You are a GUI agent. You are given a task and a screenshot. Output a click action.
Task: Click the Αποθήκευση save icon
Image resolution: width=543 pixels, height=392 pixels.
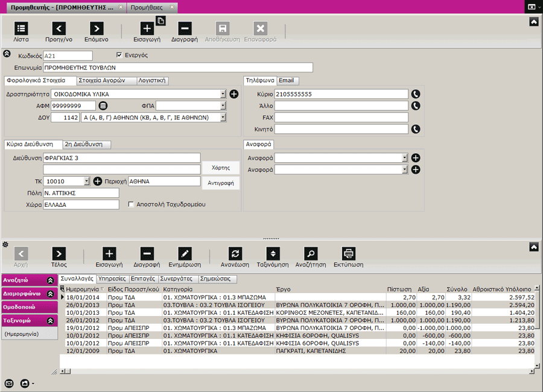(x=222, y=28)
